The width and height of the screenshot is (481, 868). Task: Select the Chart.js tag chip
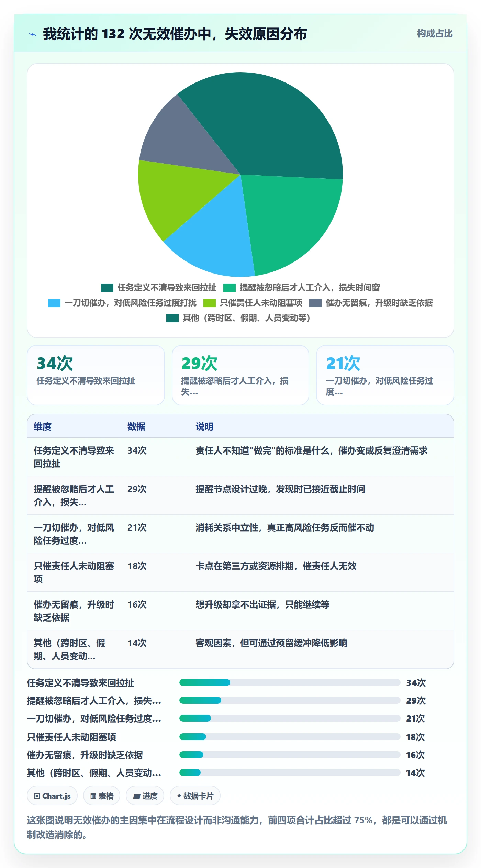[x=52, y=795]
